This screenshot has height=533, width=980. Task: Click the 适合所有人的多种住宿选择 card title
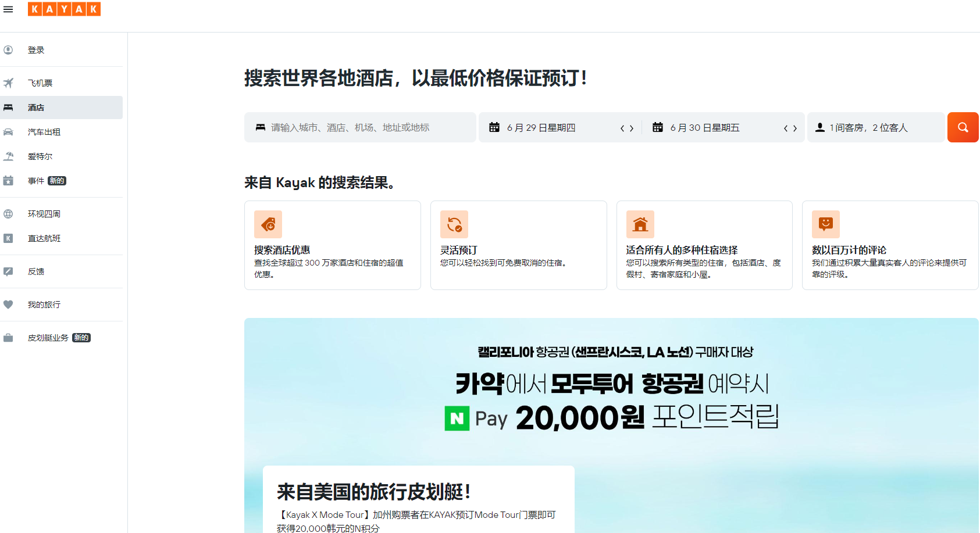682,250
